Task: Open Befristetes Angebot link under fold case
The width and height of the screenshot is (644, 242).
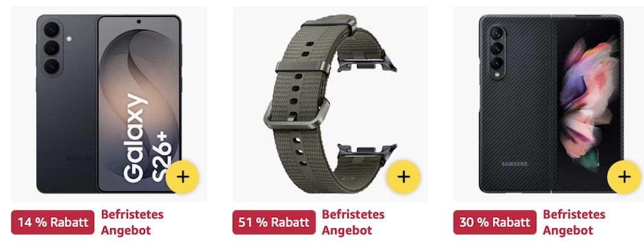Action: (x=574, y=222)
